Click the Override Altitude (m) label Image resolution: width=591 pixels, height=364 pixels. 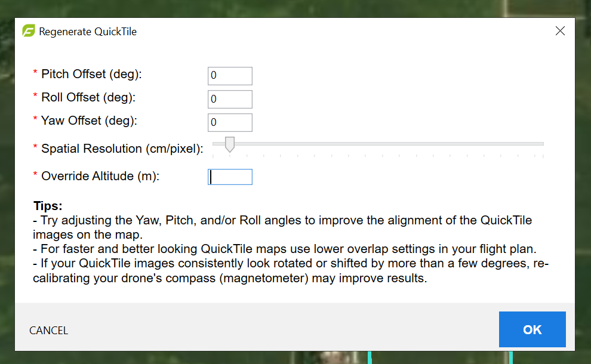click(100, 177)
